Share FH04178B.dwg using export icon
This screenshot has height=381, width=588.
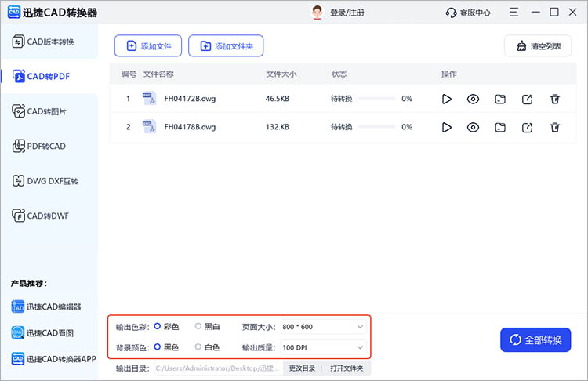(528, 128)
